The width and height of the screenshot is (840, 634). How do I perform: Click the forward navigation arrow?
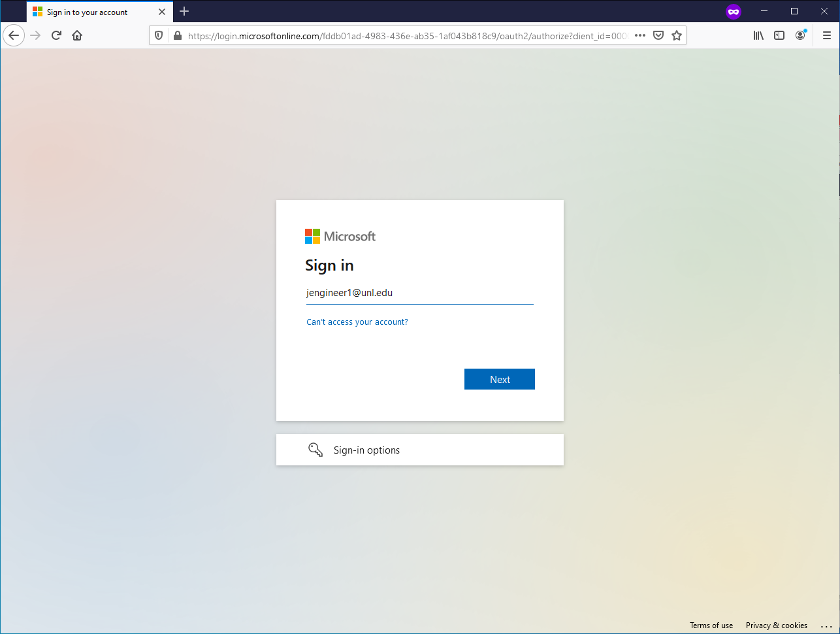(35, 35)
